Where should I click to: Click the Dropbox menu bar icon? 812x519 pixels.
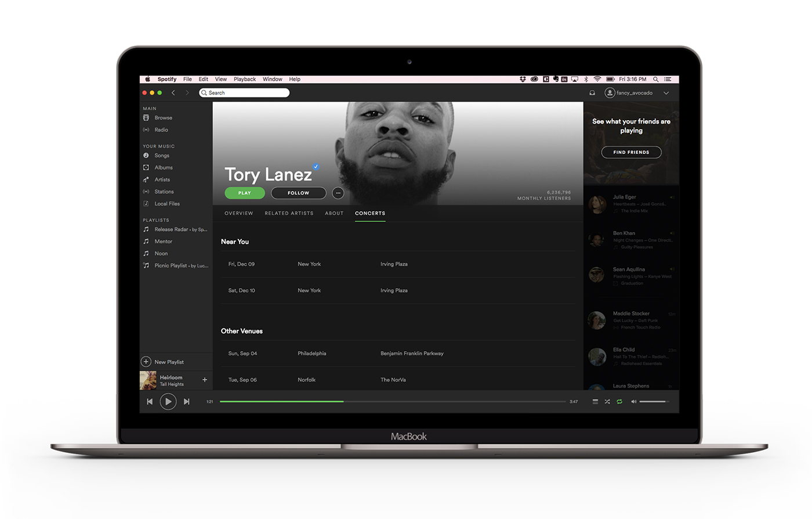pyautogui.click(x=523, y=79)
